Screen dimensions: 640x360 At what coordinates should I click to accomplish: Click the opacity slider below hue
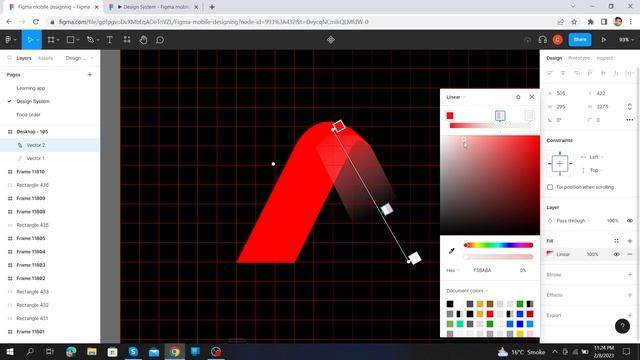click(498, 257)
